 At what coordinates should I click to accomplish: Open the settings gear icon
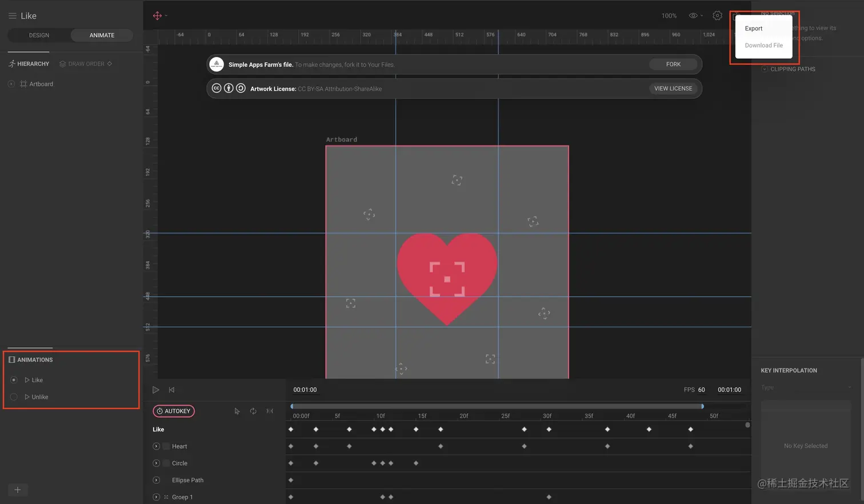click(x=717, y=15)
